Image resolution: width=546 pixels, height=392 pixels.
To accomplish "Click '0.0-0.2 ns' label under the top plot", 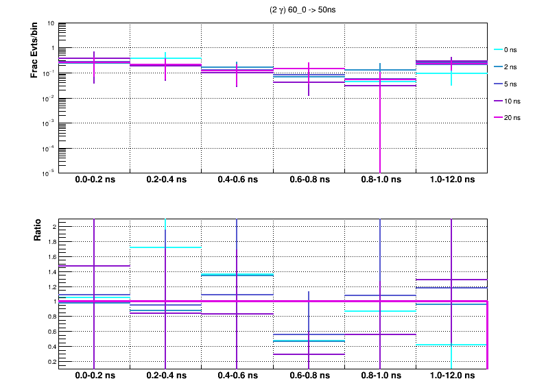I will [x=94, y=180].
